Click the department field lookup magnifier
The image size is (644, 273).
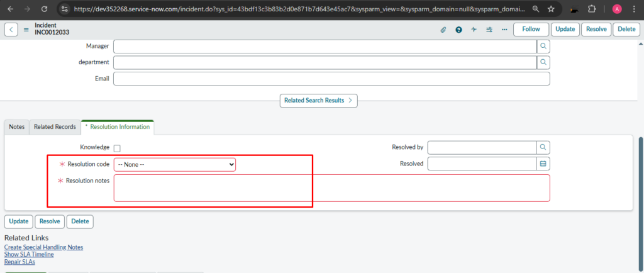pos(543,62)
